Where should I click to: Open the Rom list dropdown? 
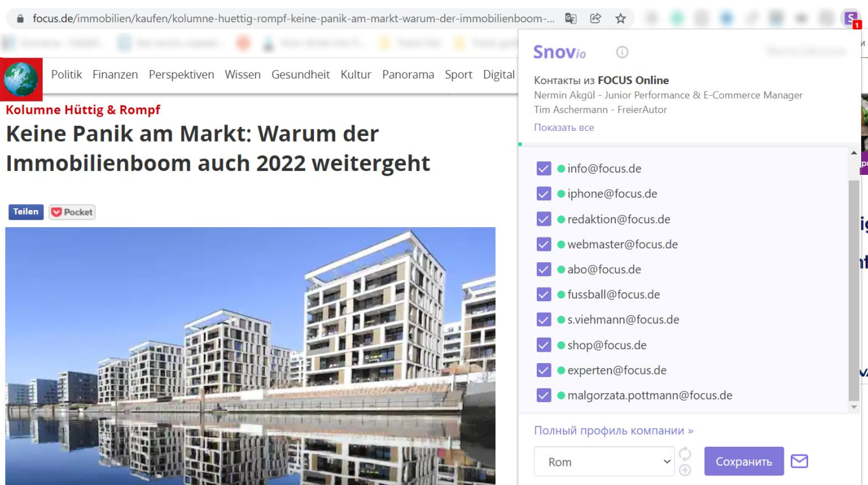[604, 461]
